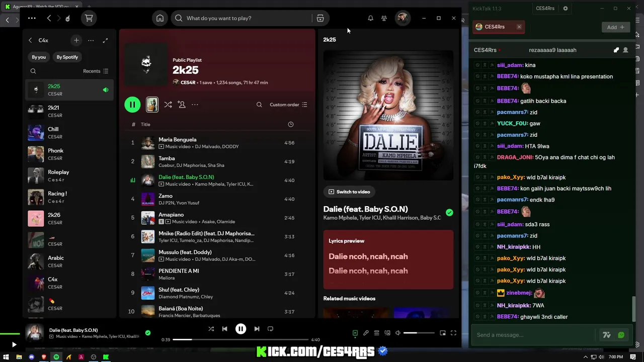Viewport: 644px width, 362px height.
Task: Click the Dalie album artwork in Now Playing panel
Action: [388, 115]
